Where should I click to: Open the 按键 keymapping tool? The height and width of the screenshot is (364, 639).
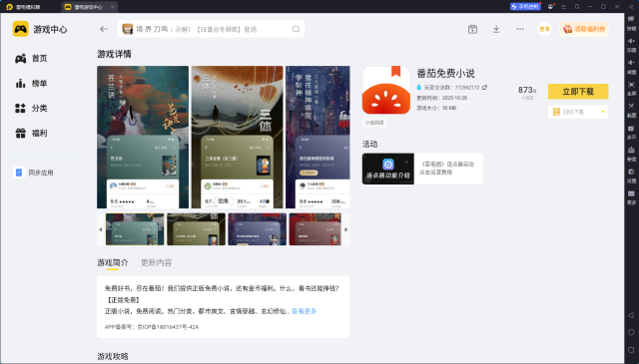click(631, 23)
